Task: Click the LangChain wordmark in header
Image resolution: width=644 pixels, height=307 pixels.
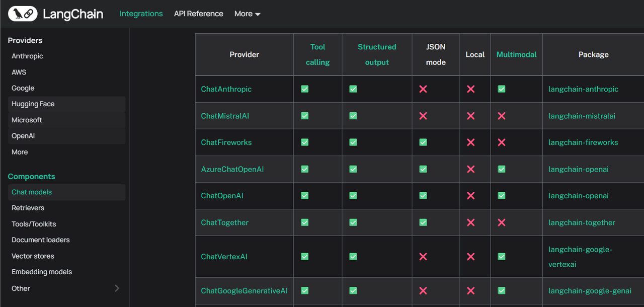Action: [x=73, y=14]
